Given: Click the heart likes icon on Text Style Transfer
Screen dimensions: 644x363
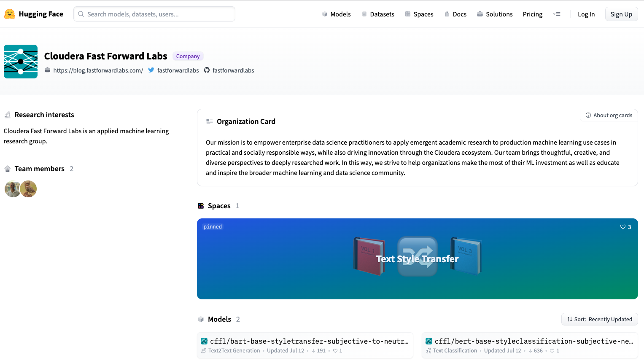Looking at the screenshot, I should (x=623, y=227).
